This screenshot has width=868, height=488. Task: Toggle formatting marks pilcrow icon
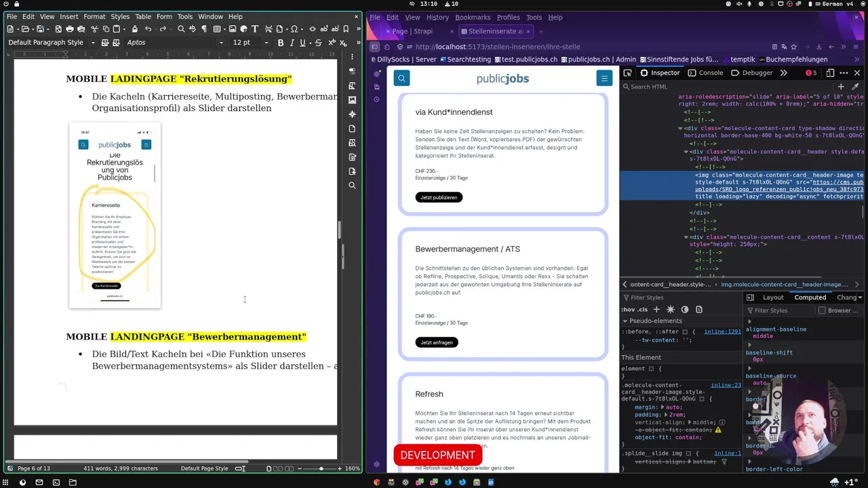tap(204, 29)
